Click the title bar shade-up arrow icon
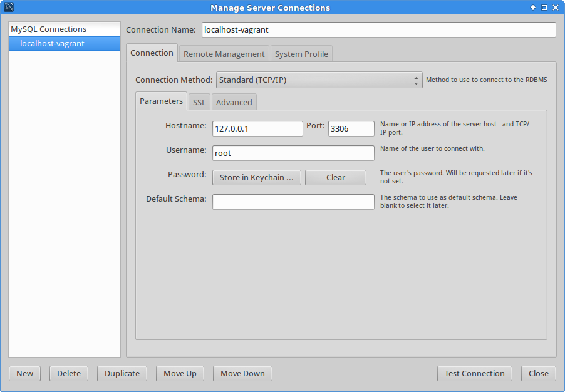565x392 pixels. click(533, 8)
